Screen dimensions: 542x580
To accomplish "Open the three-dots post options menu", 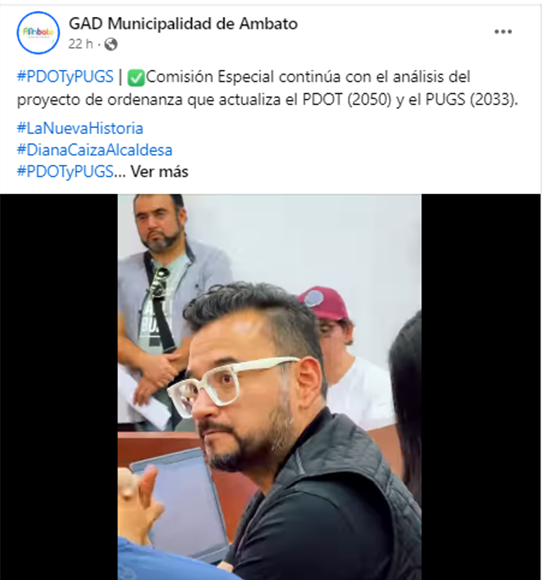I will click(503, 32).
